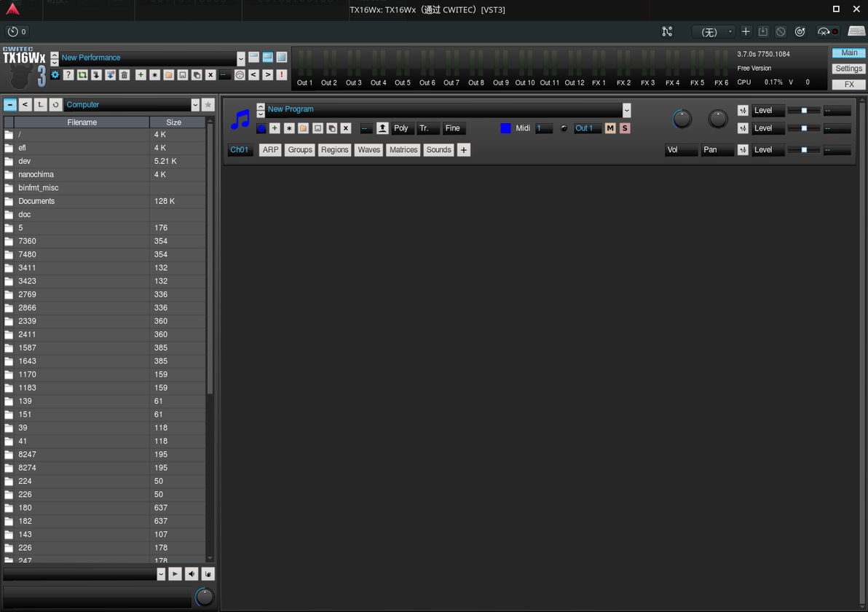
Task: Click the Tr. transpose field
Action: [x=428, y=128]
